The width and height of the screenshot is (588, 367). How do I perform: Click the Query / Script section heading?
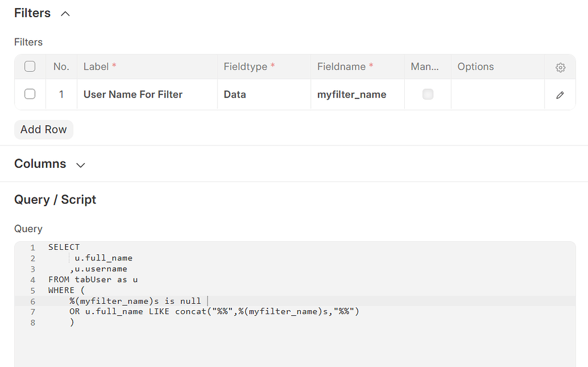[55, 200]
